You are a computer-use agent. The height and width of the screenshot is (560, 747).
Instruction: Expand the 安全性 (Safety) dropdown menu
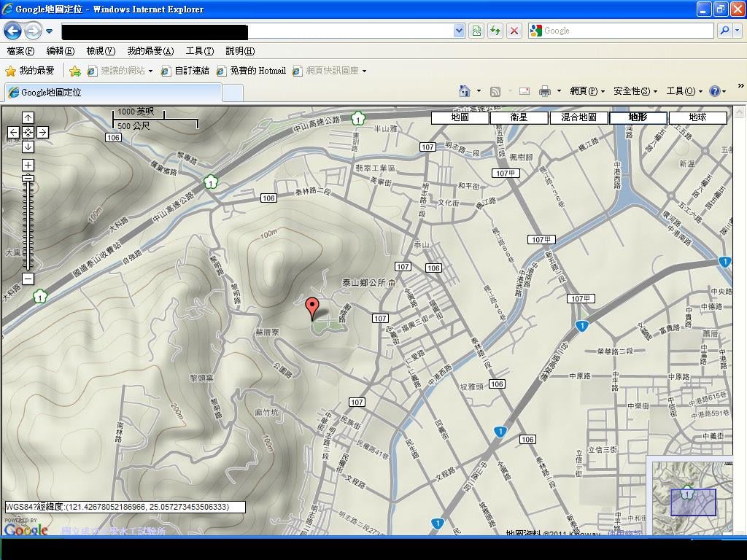635,91
